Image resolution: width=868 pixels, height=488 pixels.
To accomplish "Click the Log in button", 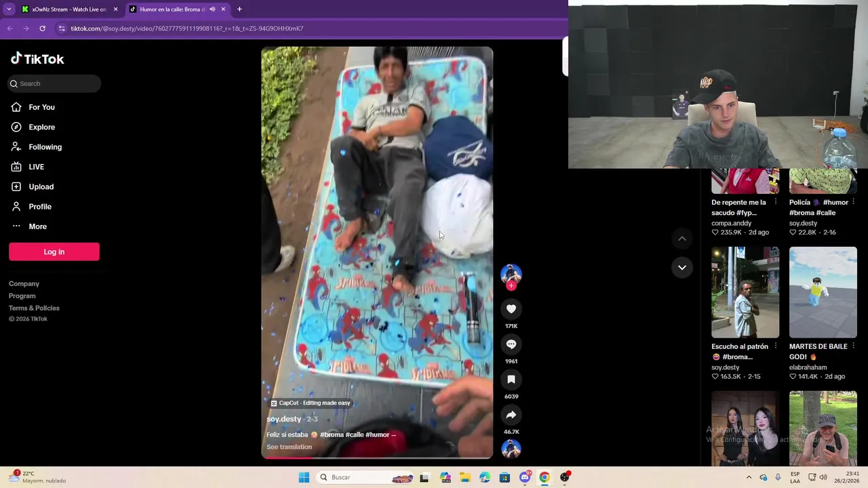I will pos(54,251).
